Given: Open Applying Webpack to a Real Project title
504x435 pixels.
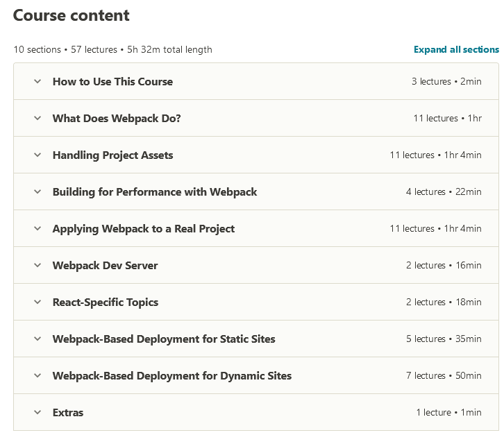Looking at the screenshot, I should coord(144,229).
